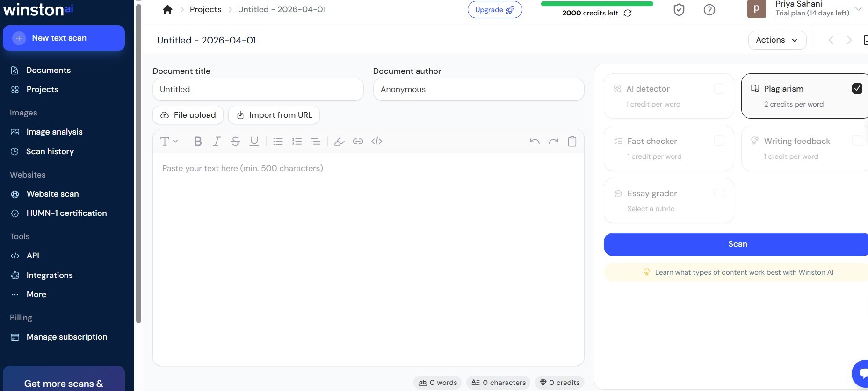Redo the last edit
Viewport: 868px width, 391px height.
point(553,142)
